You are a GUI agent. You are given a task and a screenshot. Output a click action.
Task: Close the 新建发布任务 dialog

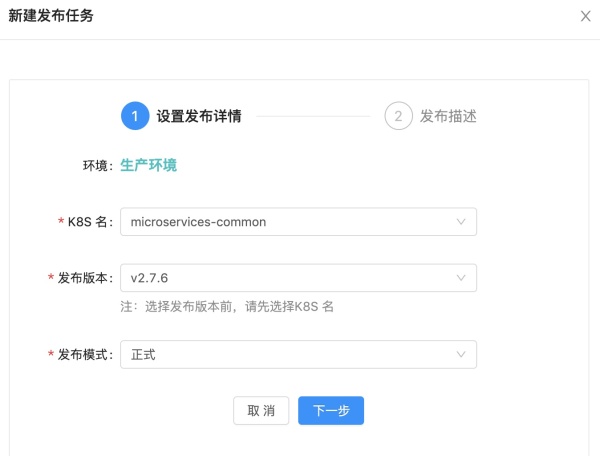[585, 16]
